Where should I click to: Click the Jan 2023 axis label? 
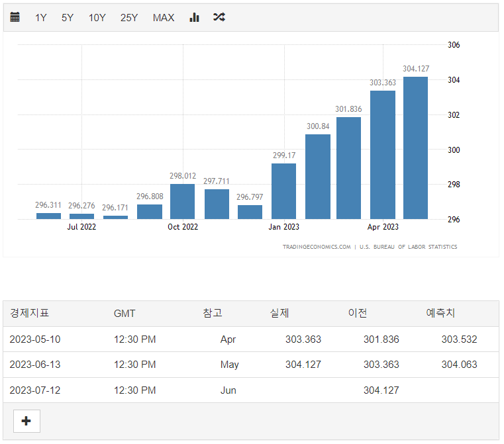(x=284, y=227)
